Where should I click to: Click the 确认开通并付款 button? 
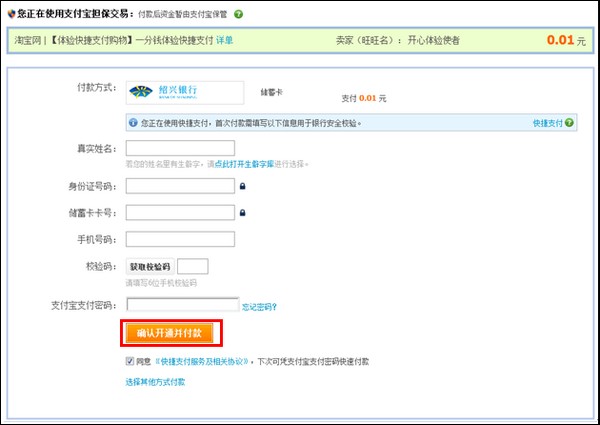(x=169, y=333)
